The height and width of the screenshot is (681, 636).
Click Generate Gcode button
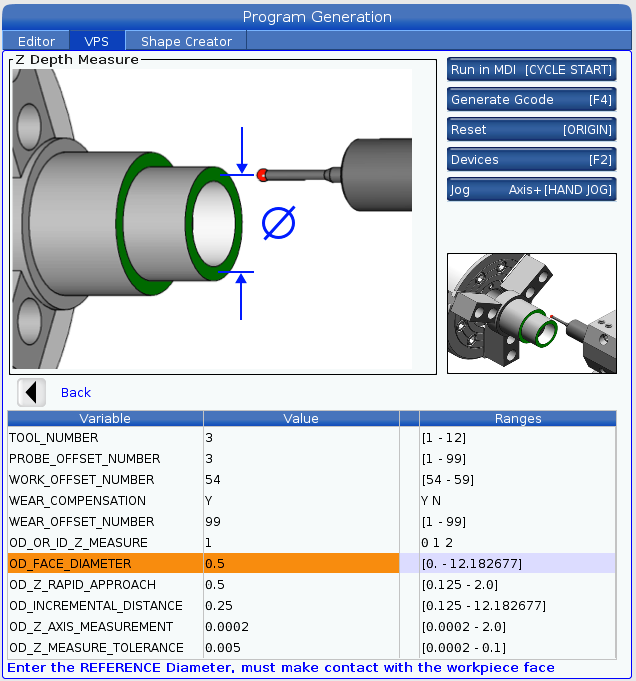pyautogui.click(x=531, y=100)
